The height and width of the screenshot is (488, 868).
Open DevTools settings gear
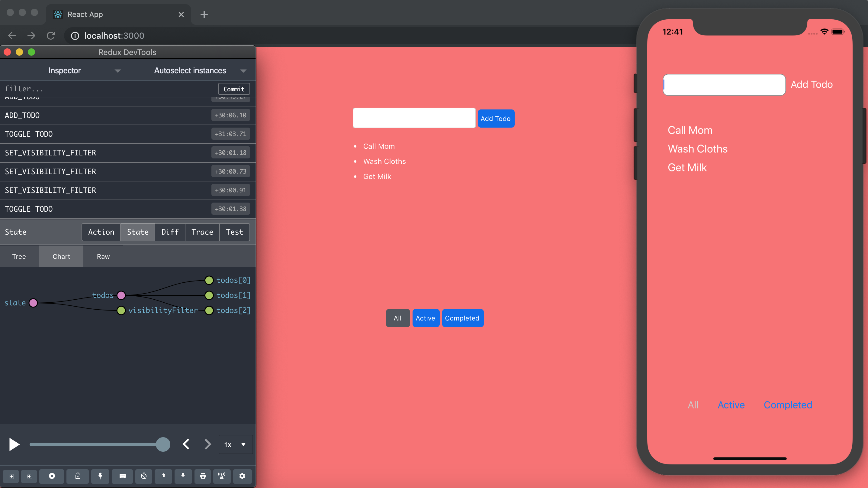(x=242, y=476)
